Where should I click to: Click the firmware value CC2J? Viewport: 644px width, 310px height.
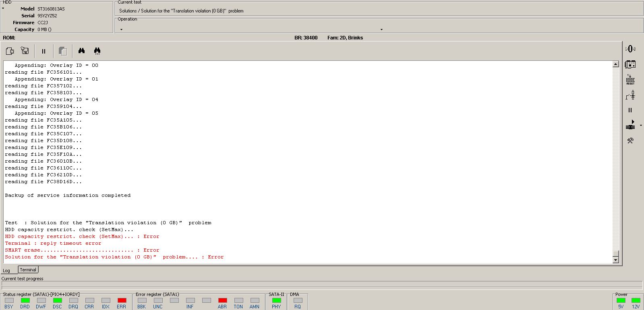(x=43, y=23)
